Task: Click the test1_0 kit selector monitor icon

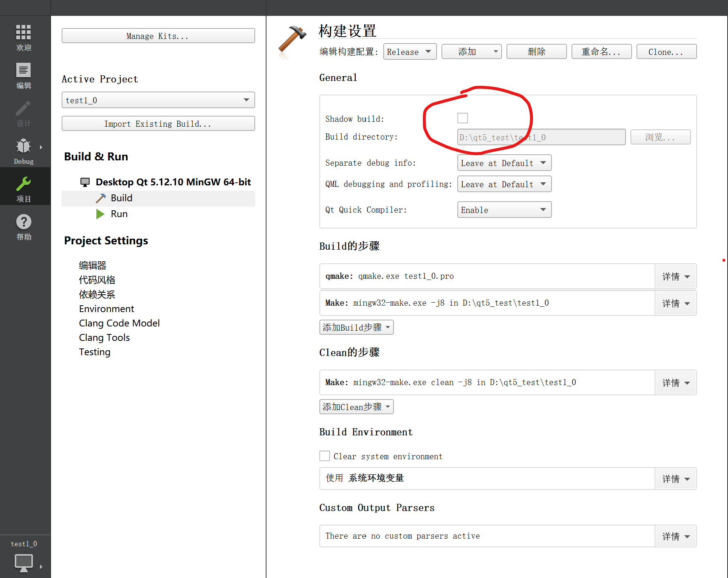Action: pos(23,562)
